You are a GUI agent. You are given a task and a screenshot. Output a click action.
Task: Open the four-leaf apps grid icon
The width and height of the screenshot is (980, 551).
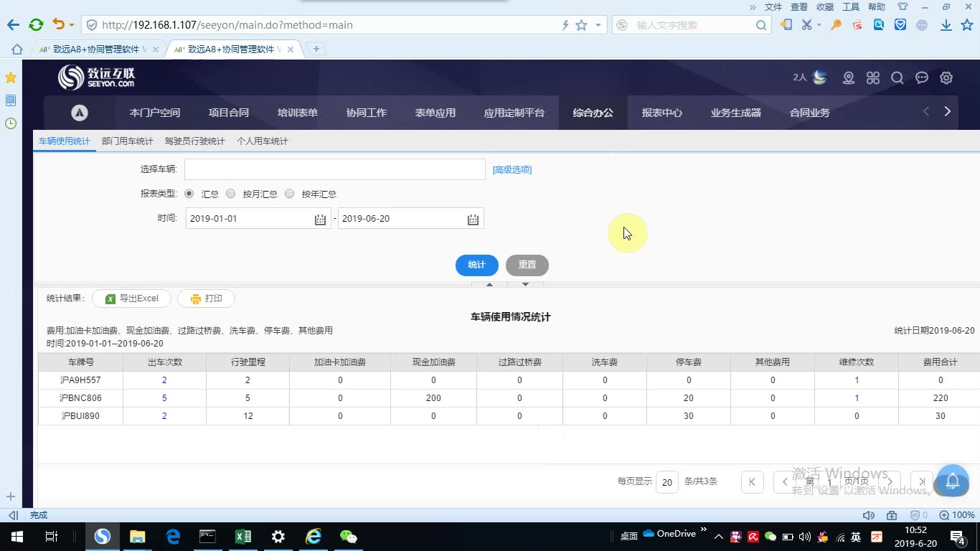coord(873,78)
